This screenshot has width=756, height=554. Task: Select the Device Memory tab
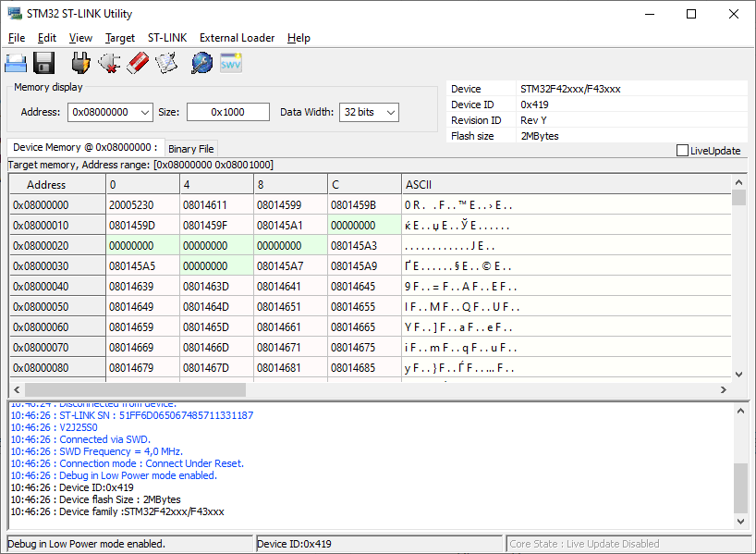coord(85,148)
